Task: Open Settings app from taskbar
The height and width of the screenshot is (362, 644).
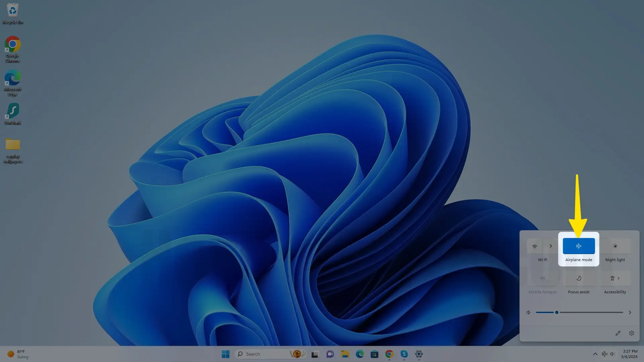Action: tap(419, 354)
